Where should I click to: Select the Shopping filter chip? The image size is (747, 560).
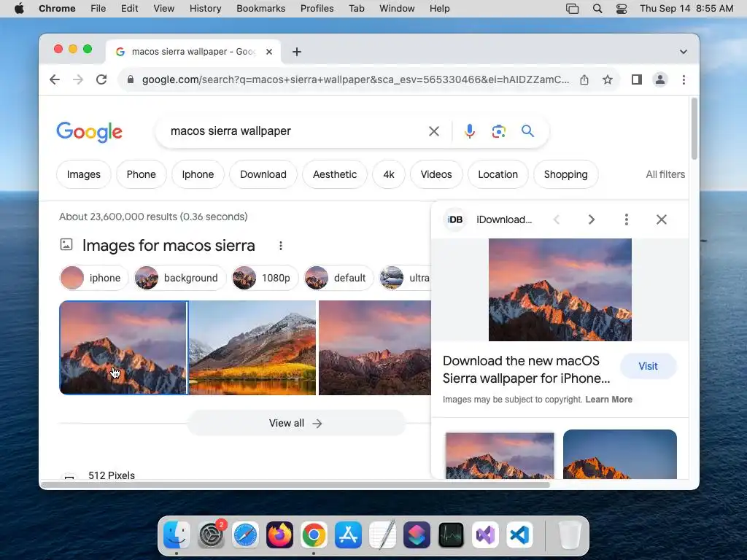565,174
